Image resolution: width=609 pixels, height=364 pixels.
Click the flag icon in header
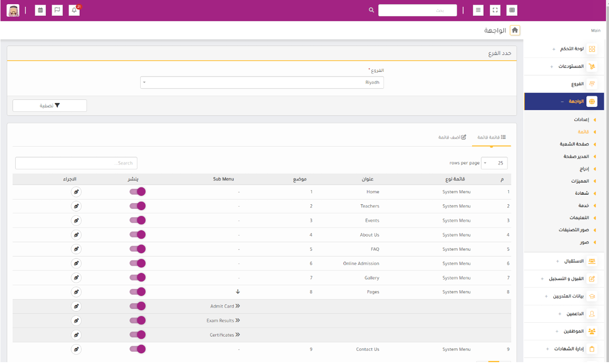57,10
